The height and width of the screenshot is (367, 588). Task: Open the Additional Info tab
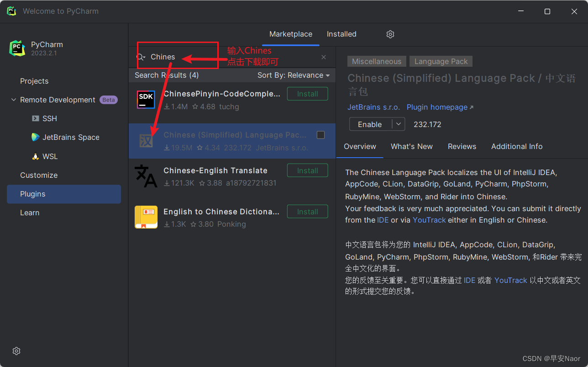[517, 146]
